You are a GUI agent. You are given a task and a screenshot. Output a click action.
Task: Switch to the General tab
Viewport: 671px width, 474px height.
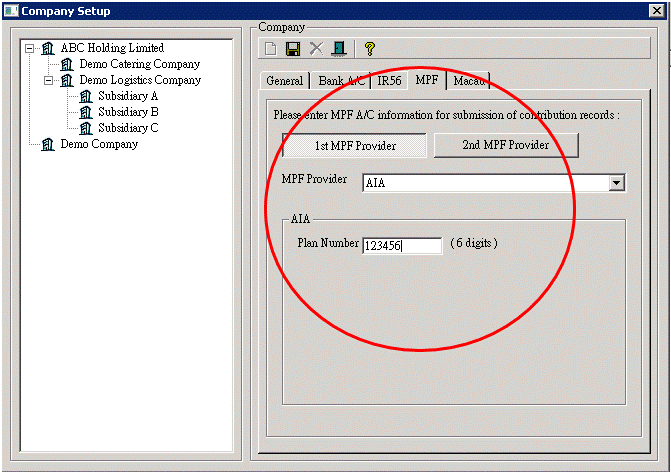point(285,80)
